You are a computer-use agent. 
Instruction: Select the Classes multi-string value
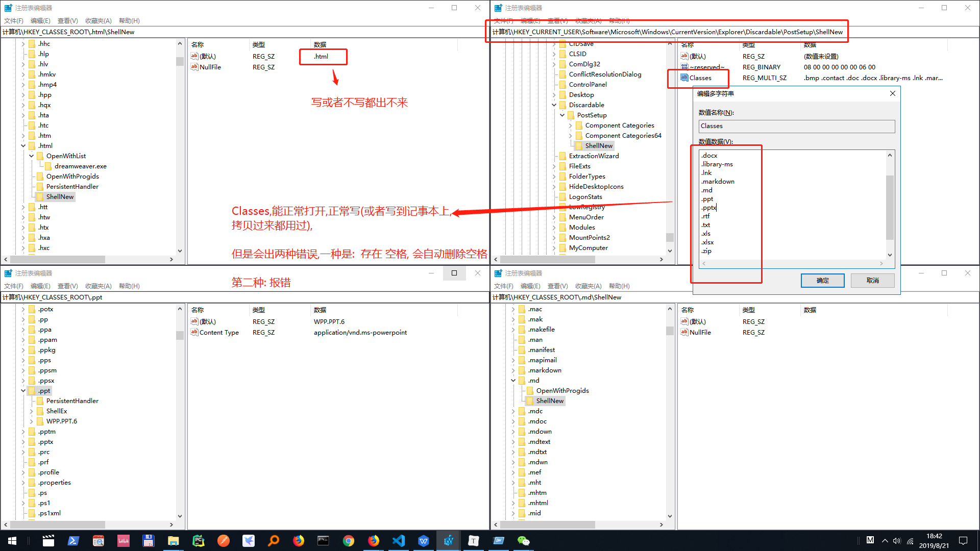(700, 78)
